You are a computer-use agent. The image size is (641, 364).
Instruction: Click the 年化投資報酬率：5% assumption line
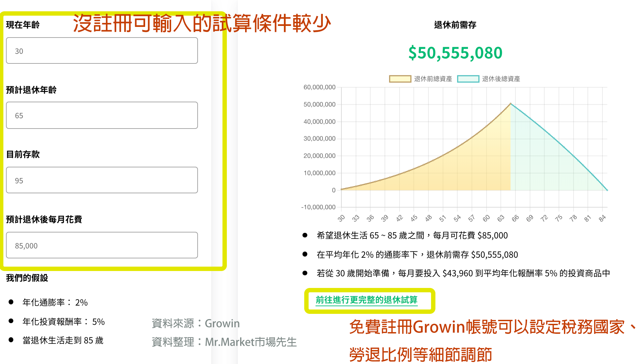click(x=64, y=322)
